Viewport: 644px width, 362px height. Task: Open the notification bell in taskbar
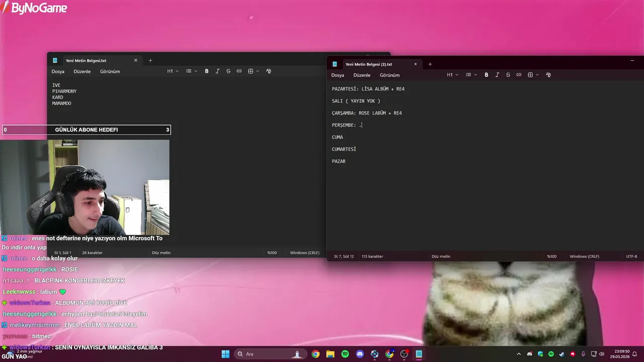coord(635,354)
